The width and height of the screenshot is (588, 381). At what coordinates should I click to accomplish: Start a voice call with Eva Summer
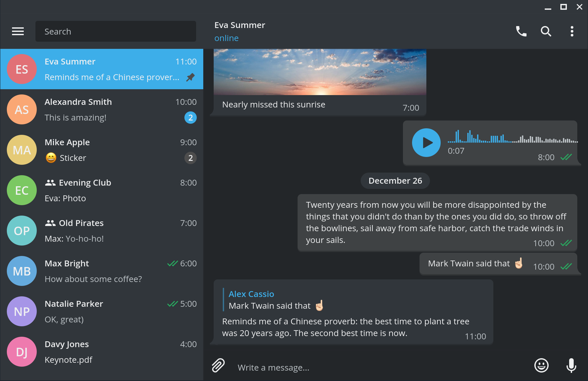coord(521,31)
